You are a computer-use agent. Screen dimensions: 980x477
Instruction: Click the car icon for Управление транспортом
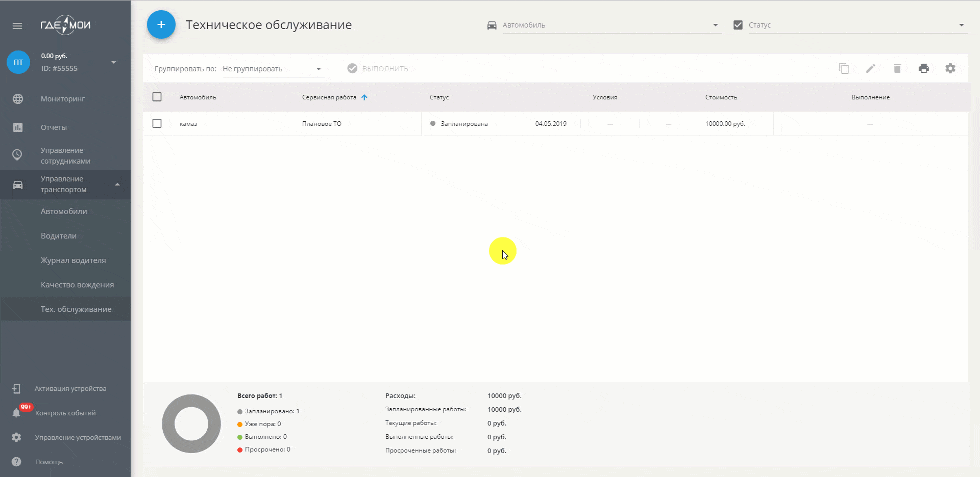pyautogui.click(x=18, y=184)
